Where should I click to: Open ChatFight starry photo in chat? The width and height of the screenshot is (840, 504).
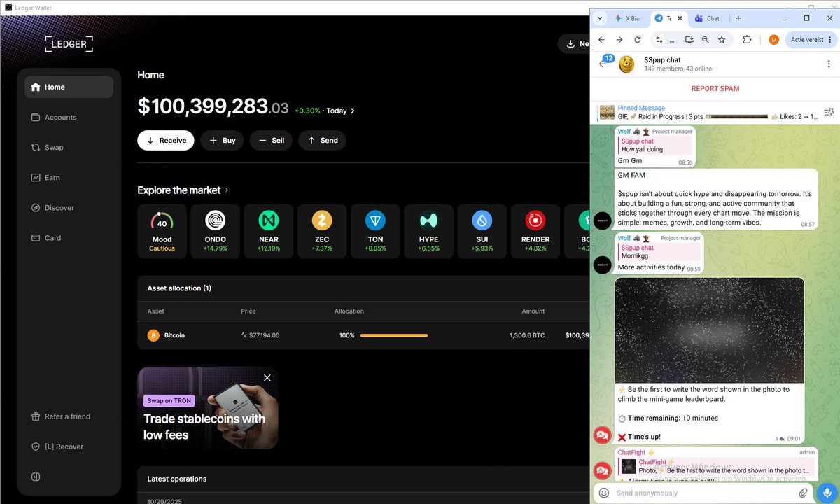[709, 330]
